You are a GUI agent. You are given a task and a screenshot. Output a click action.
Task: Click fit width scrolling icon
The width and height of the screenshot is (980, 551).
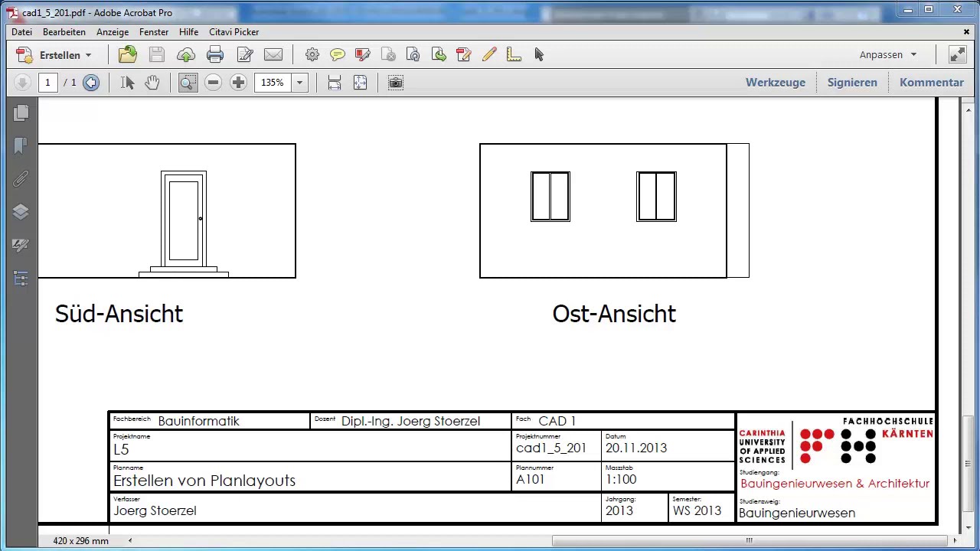(x=335, y=83)
